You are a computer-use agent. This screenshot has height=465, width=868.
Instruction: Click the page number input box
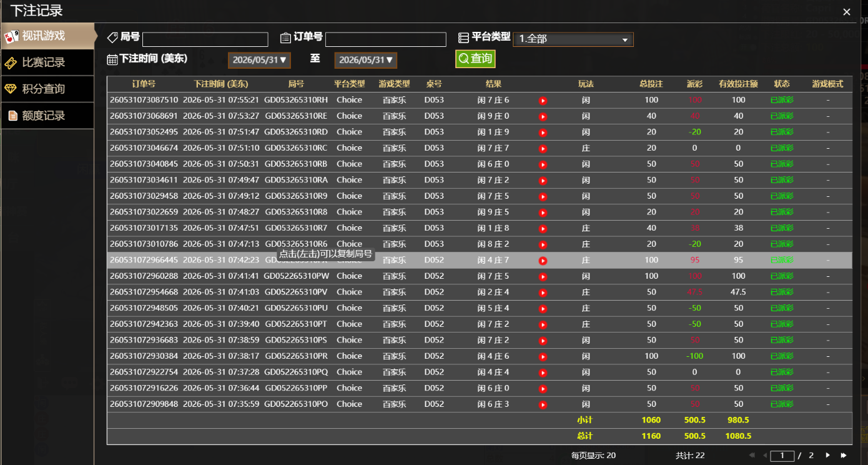pos(782,456)
